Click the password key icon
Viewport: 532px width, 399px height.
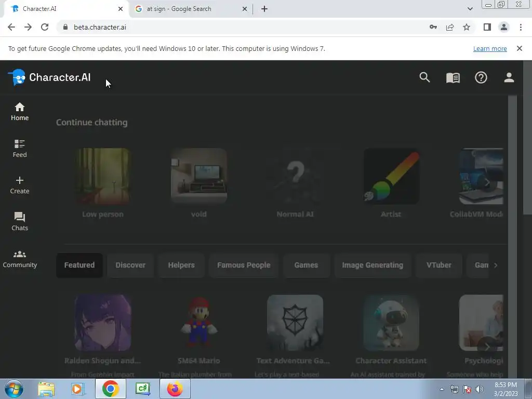433,27
